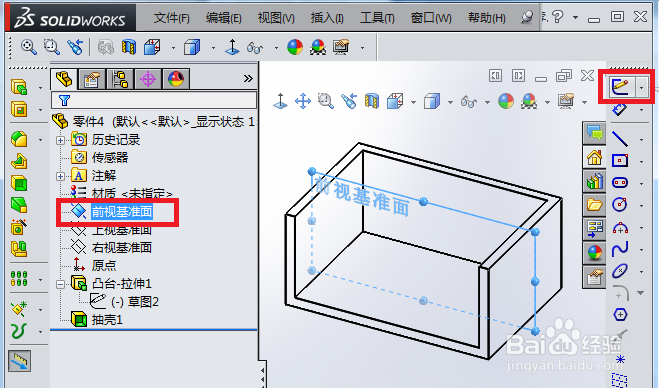Click the View Orientation cube in top toolbar
This screenshot has height=388, width=659.
152,47
